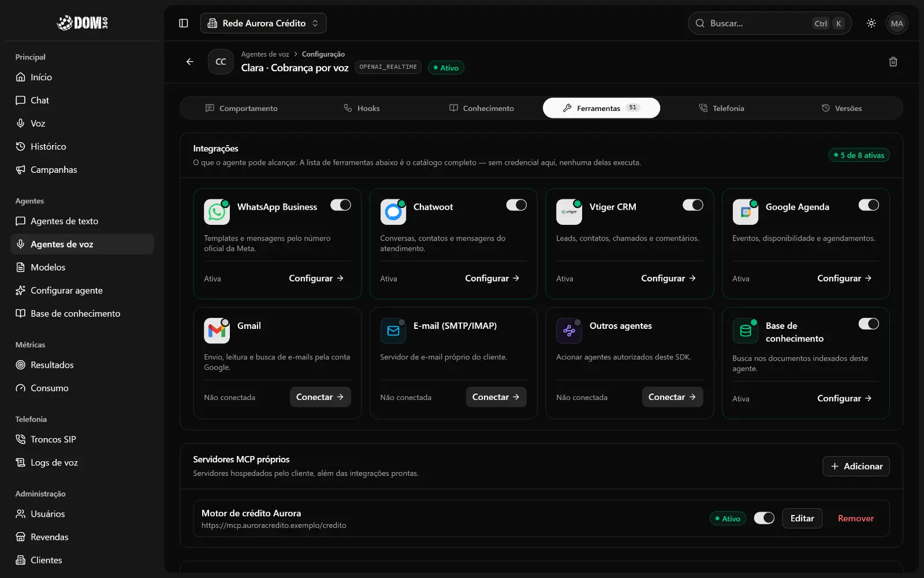Switch to the Comportamento tab

pyautogui.click(x=241, y=108)
